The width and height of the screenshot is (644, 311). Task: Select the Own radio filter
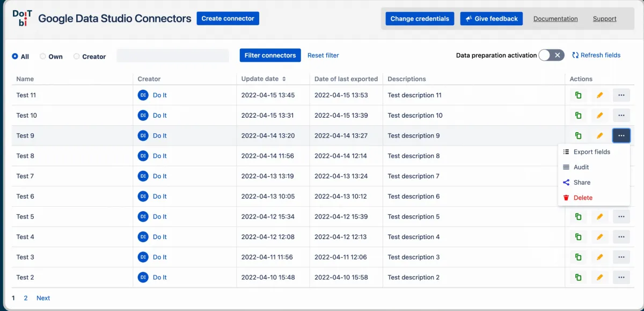coord(43,56)
